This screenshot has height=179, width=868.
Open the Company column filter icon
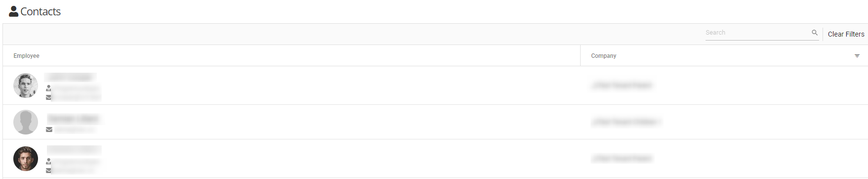[857, 56]
